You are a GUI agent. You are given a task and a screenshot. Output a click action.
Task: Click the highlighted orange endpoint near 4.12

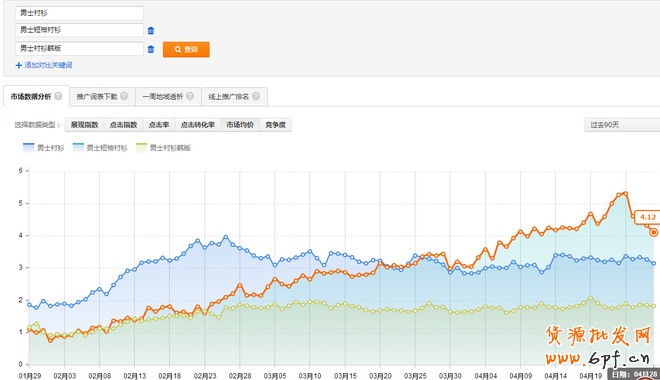click(654, 232)
